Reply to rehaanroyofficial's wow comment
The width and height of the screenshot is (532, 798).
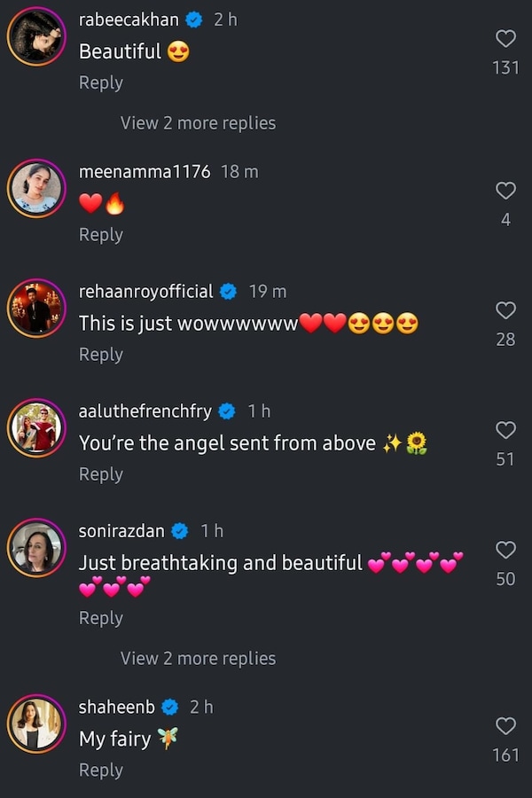point(101,354)
